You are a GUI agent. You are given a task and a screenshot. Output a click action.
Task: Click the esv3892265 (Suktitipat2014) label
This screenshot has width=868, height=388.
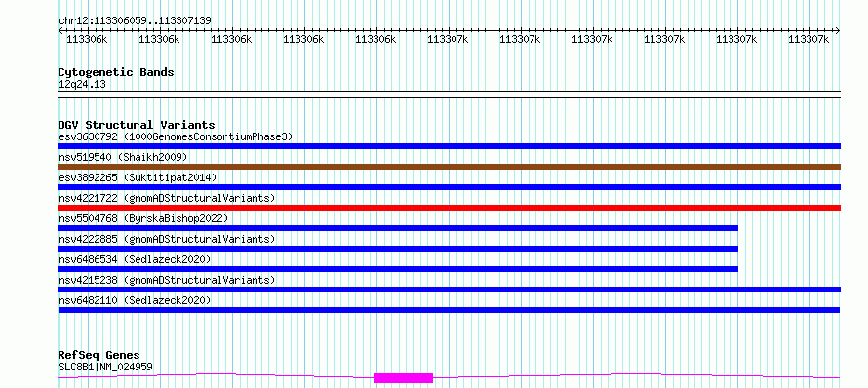pyautogui.click(x=138, y=177)
